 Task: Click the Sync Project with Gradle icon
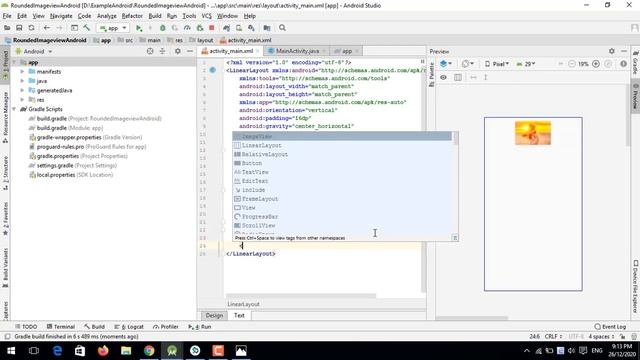pyautogui.click(x=227, y=28)
